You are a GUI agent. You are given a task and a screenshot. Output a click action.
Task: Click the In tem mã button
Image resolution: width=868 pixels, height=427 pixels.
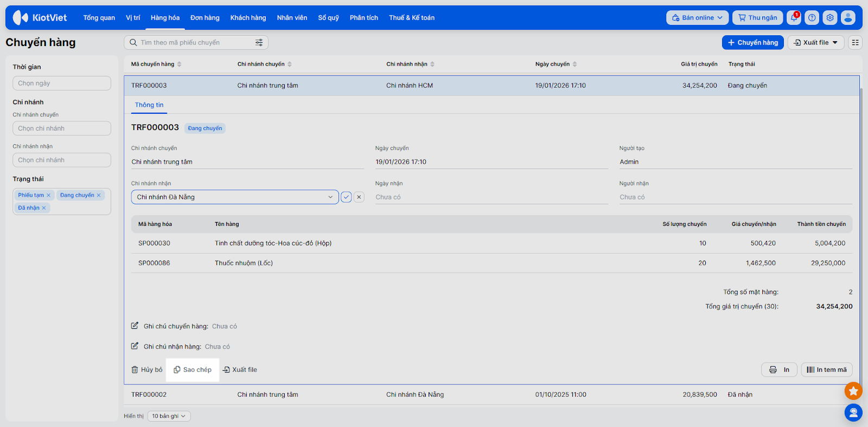tap(826, 370)
